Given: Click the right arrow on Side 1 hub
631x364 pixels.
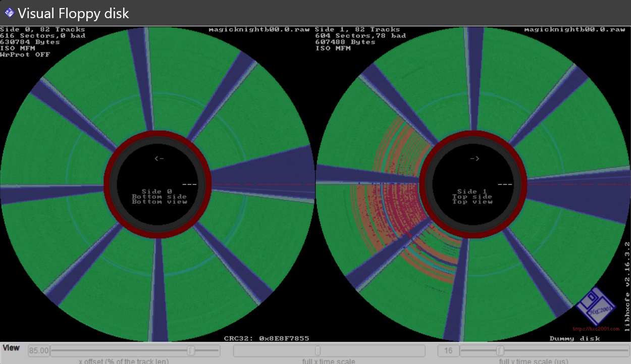Looking at the screenshot, I should click(475, 159).
